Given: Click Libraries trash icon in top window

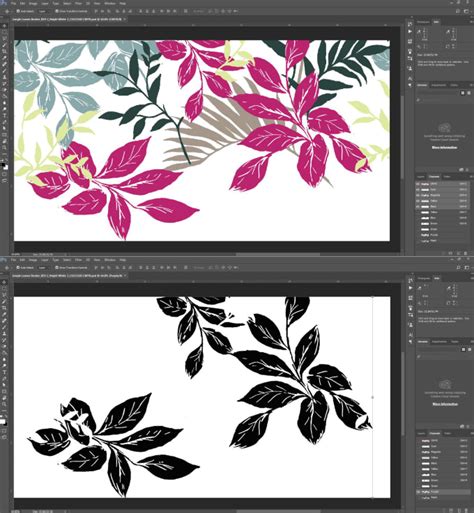Looking at the screenshot, I should [468, 170].
